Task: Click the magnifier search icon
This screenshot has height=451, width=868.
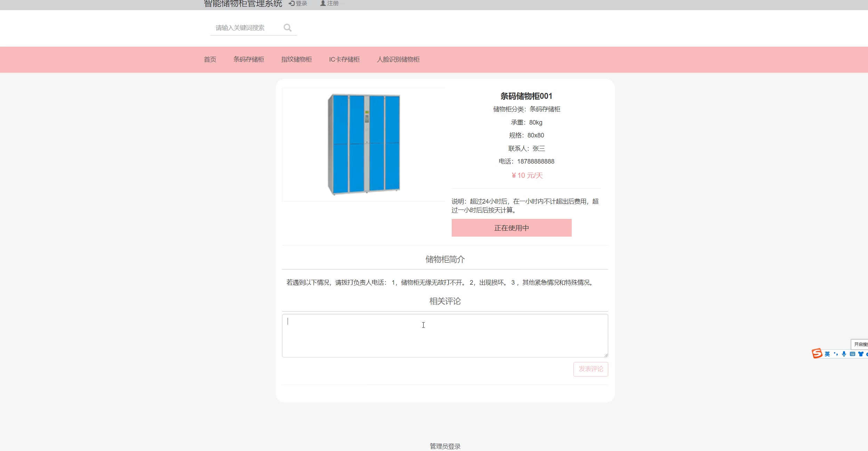Action: (287, 28)
